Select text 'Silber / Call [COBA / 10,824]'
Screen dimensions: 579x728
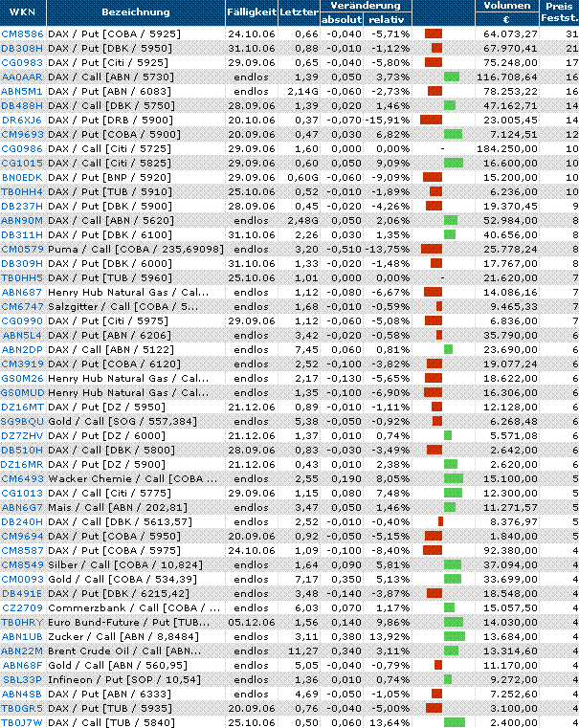point(125,565)
